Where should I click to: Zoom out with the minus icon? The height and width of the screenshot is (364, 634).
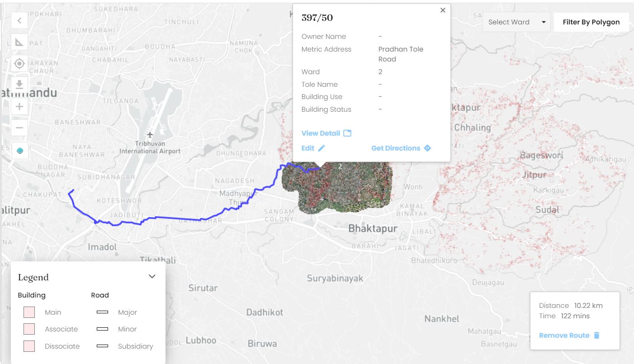[19, 128]
